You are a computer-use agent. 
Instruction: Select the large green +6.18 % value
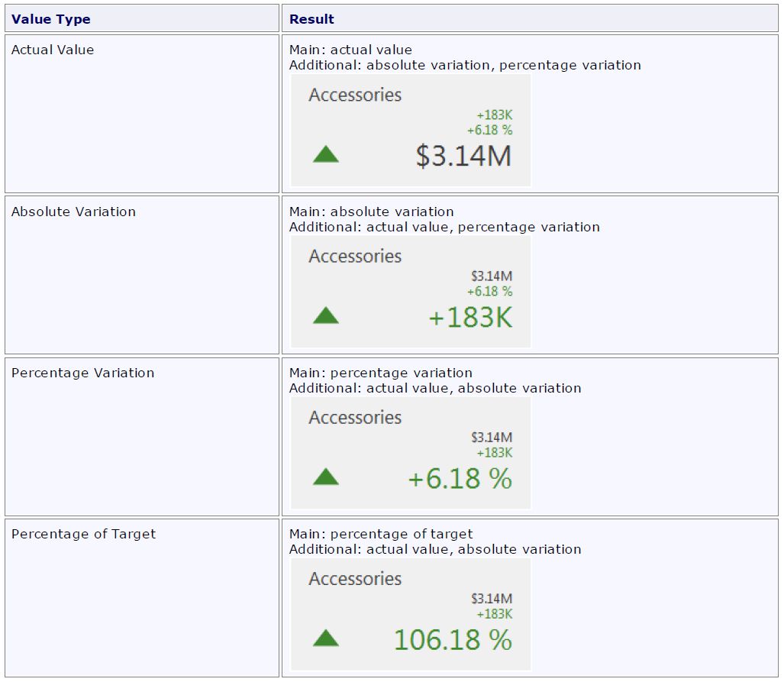click(x=460, y=479)
